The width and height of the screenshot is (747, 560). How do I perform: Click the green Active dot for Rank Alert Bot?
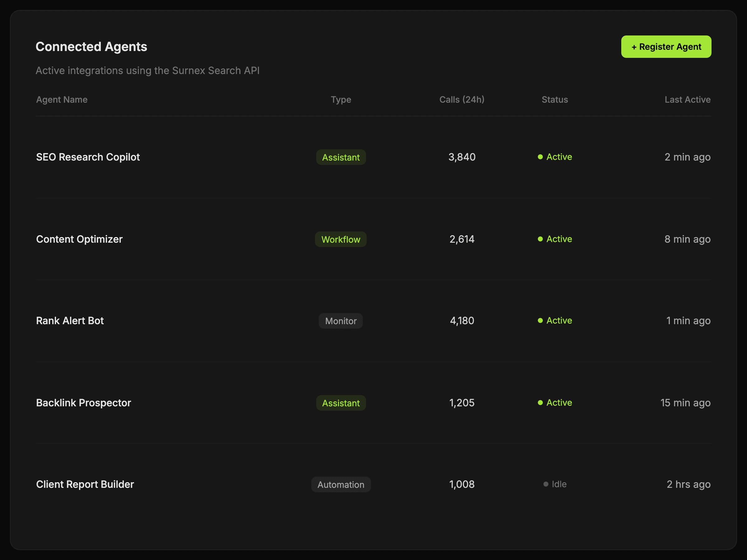[540, 321]
